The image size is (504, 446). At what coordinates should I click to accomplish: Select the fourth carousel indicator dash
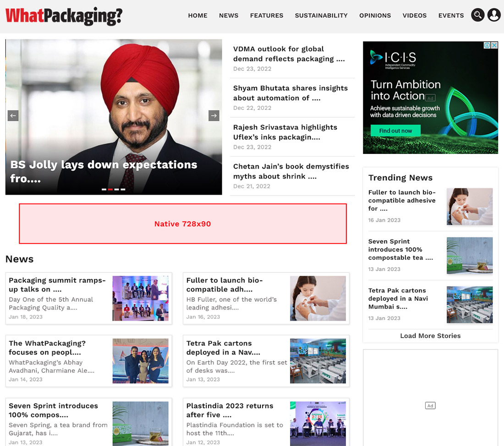tap(123, 190)
